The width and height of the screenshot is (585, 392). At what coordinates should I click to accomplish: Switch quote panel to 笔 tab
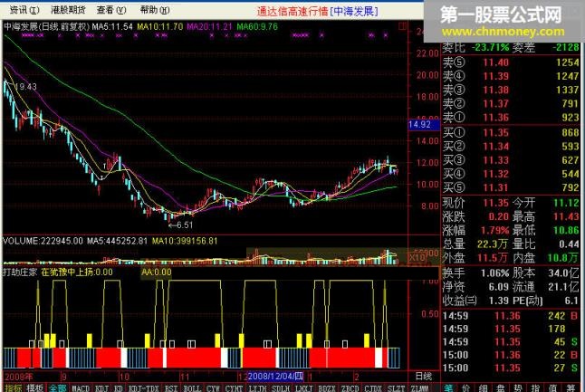pos(449,387)
